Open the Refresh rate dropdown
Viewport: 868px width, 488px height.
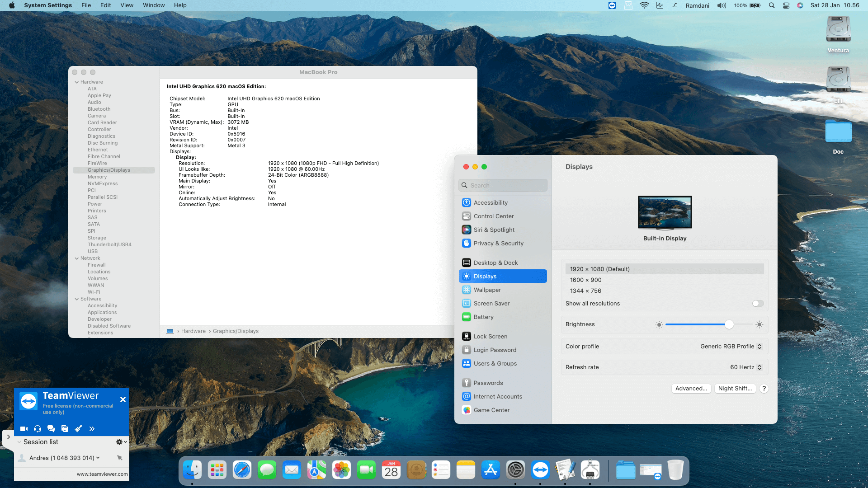pos(745,367)
